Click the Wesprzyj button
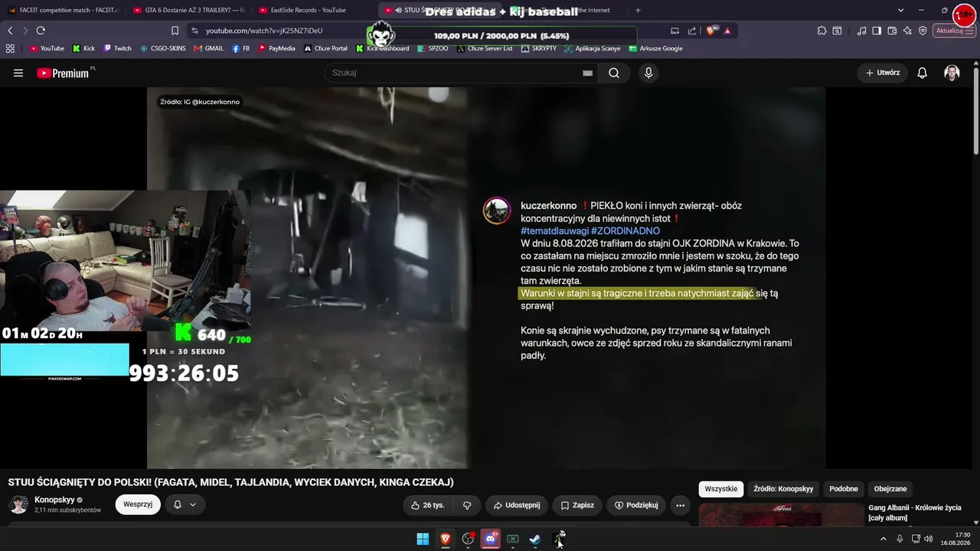 pos(138,504)
